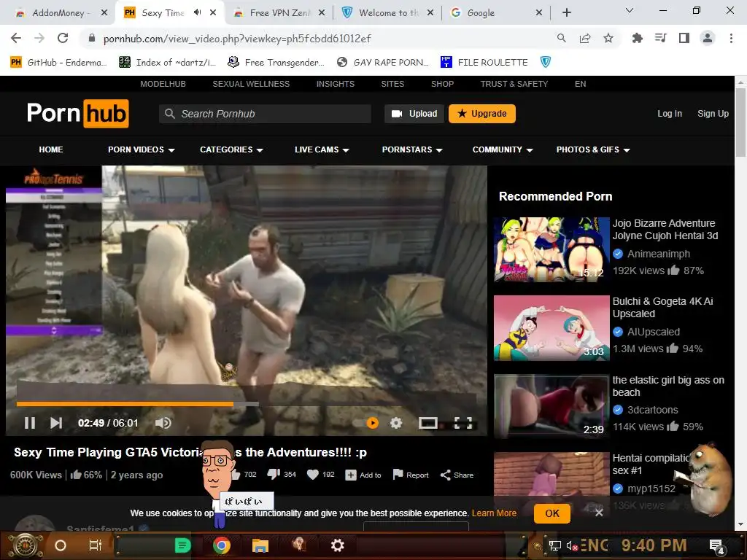This screenshot has height=560, width=747.
Task: Open a new browser tab
Action: pos(566,13)
